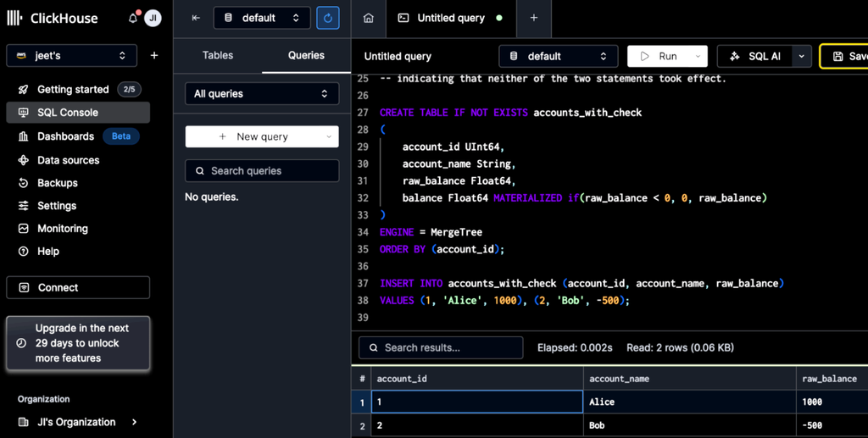The width and height of the screenshot is (868, 438).
Task: Open the default database dropdown in editor
Action: point(558,56)
